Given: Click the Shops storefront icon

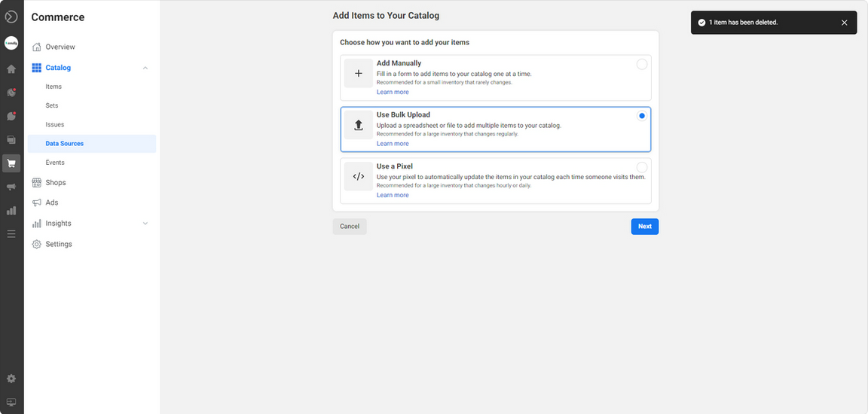Looking at the screenshot, I should 36,182.
